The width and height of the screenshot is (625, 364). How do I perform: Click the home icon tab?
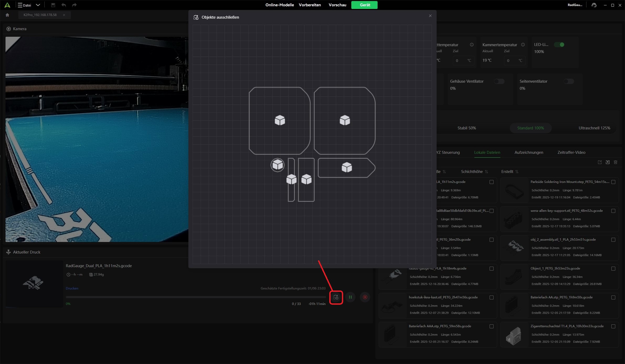pyautogui.click(x=7, y=15)
